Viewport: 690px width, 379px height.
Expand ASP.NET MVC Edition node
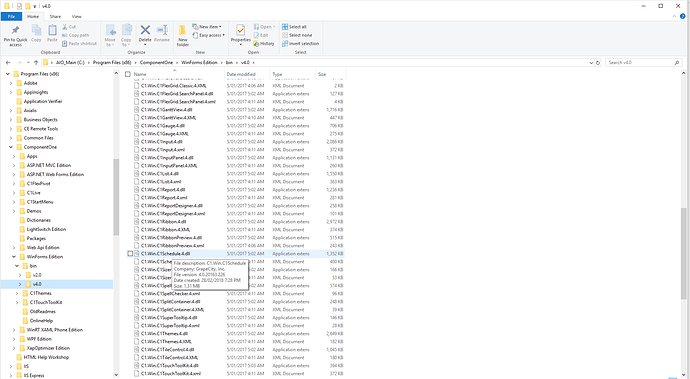[x=14, y=166]
